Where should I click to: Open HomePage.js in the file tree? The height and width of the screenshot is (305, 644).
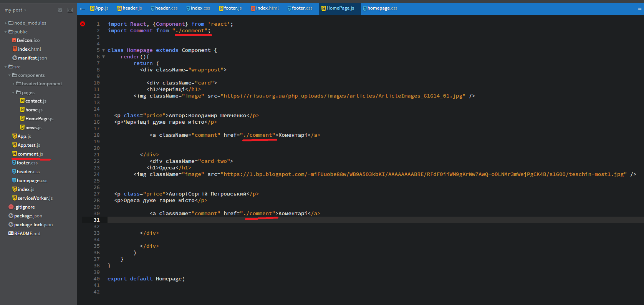click(x=40, y=119)
